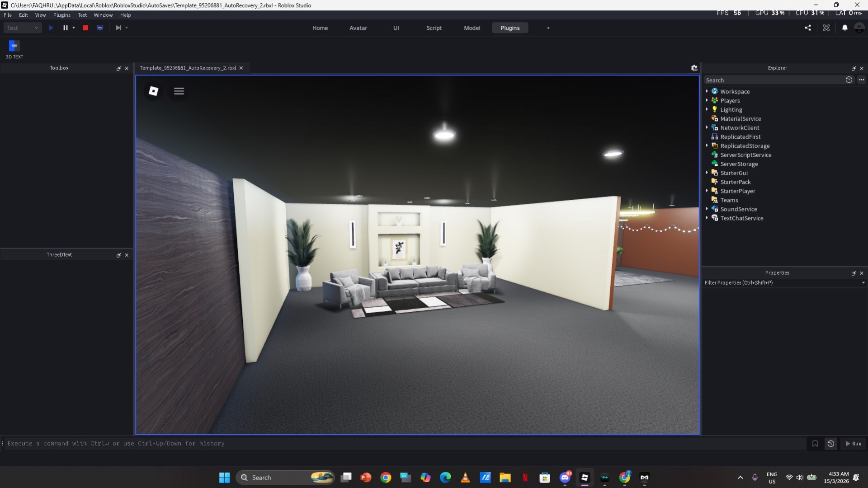Open the Help menu

pos(125,15)
